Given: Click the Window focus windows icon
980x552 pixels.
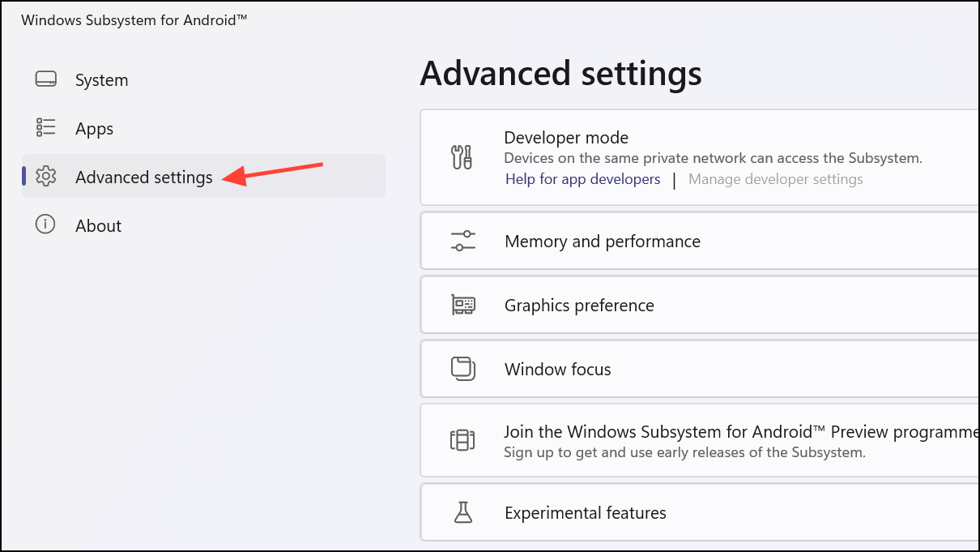Looking at the screenshot, I should tap(462, 369).
